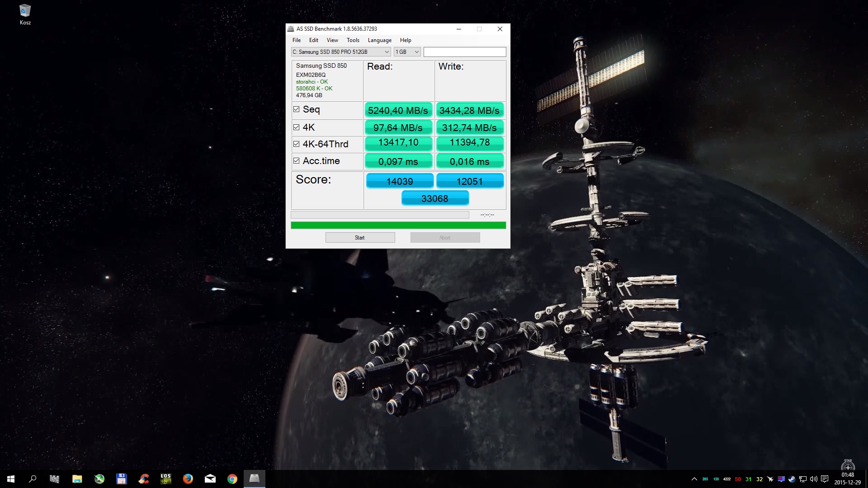
Task: Show hidden tray icons chevron
Action: [694, 479]
